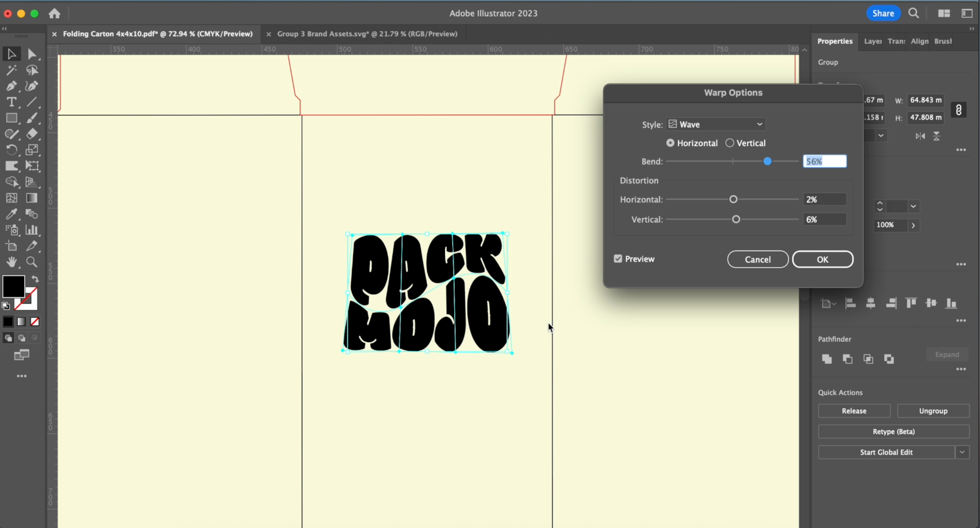This screenshot has width=980, height=528.
Task: Select the Selection tool arrow
Action: point(11,54)
